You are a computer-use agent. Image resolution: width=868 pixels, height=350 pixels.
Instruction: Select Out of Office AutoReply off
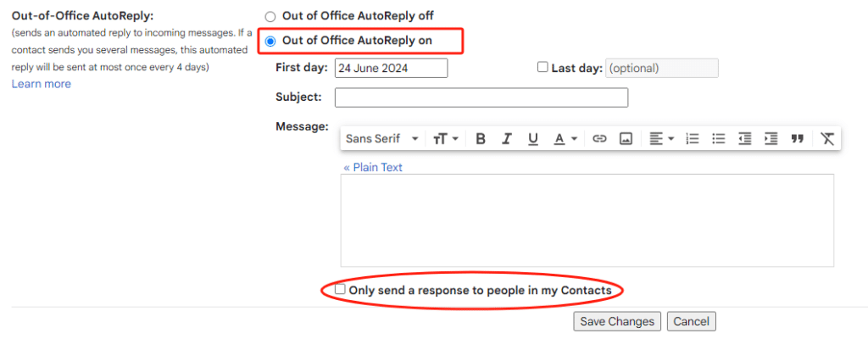click(x=270, y=16)
